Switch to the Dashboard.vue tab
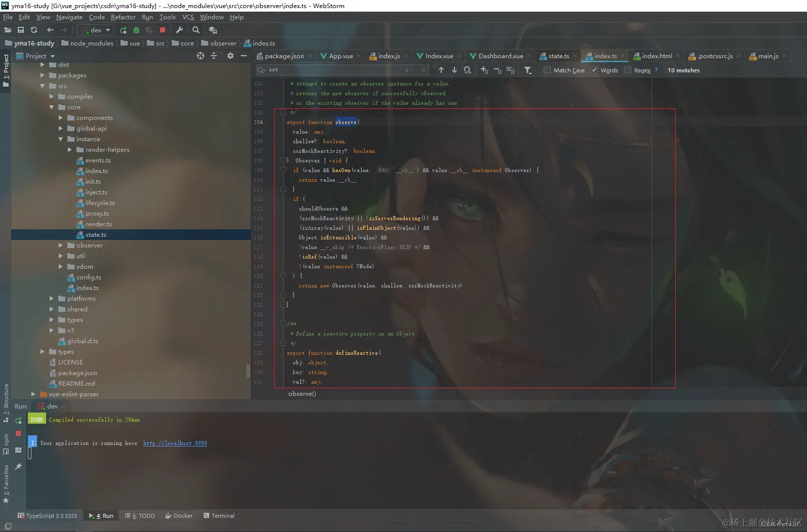The width and height of the screenshot is (807, 532). (501, 56)
